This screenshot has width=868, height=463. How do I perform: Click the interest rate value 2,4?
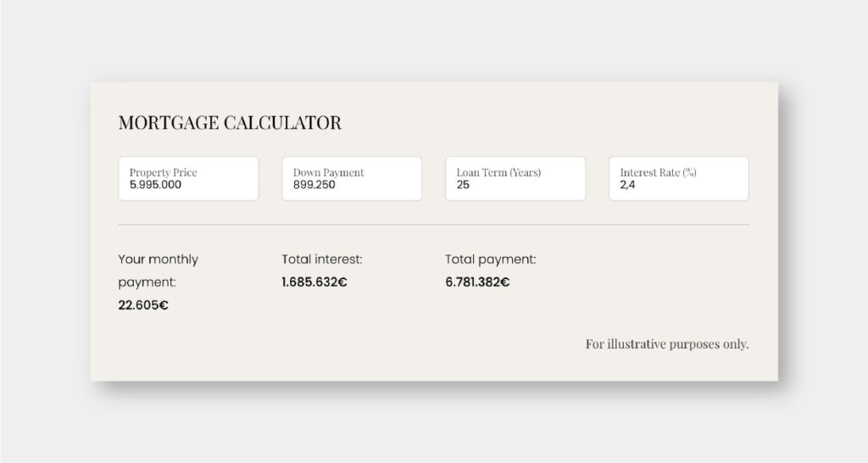point(627,185)
